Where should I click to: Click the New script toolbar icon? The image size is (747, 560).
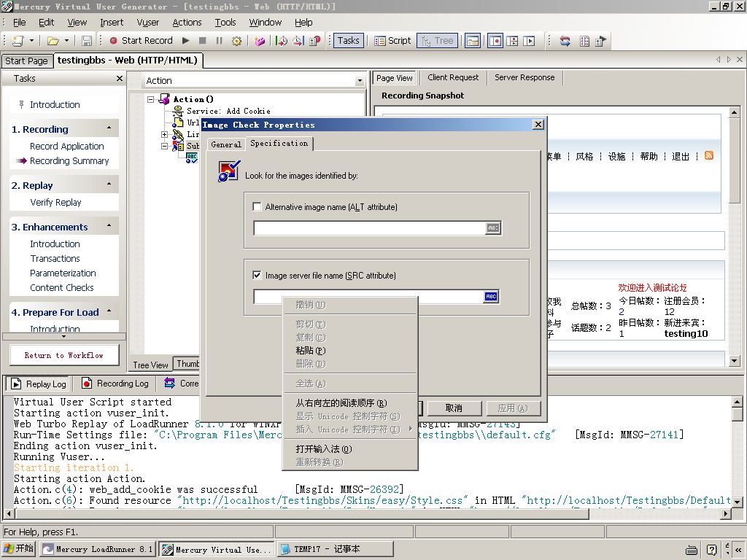coord(18,41)
